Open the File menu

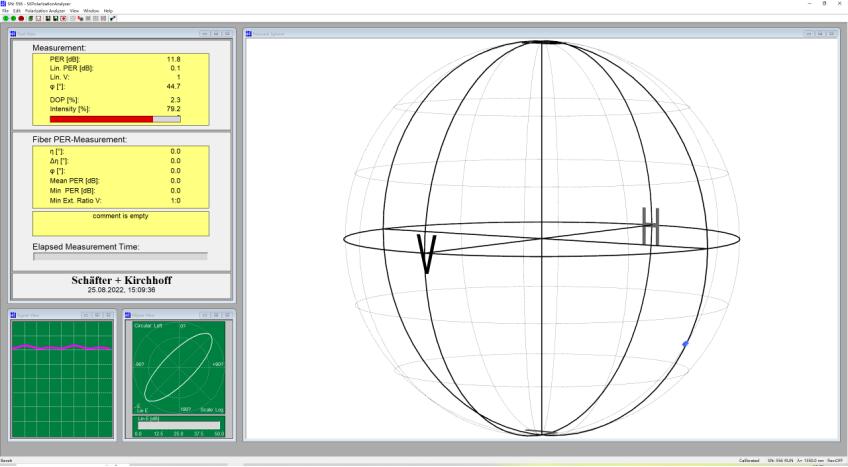point(5,10)
